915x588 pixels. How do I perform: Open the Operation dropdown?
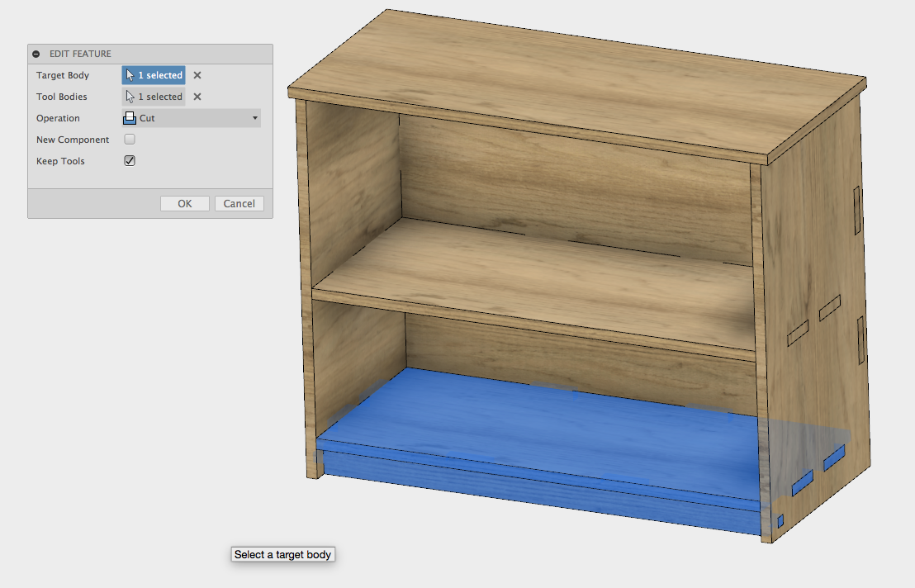(190, 117)
